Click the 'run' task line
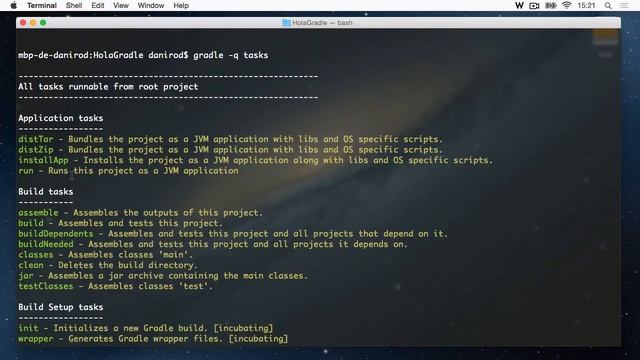 [x=128, y=171]
